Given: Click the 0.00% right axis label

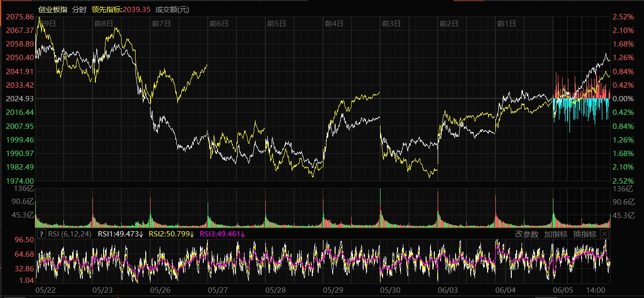Looking at the screenshot, I should click(623, 98).
